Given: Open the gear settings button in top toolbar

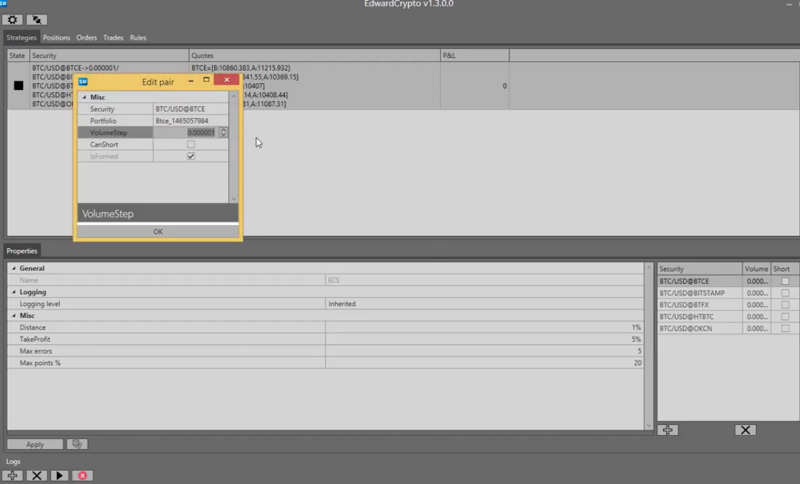Looking at the screenshot, I should 13,19.
